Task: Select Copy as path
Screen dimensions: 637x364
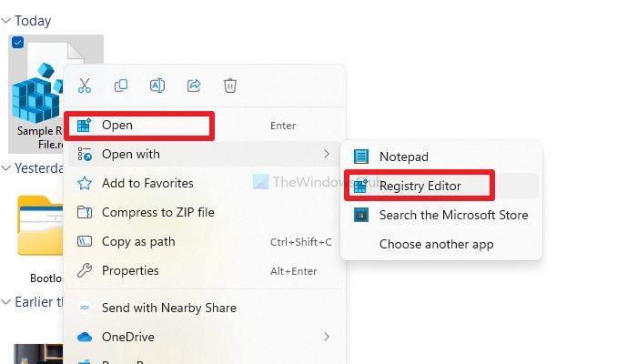Action: pyautogui.click(x=205, y=242)
